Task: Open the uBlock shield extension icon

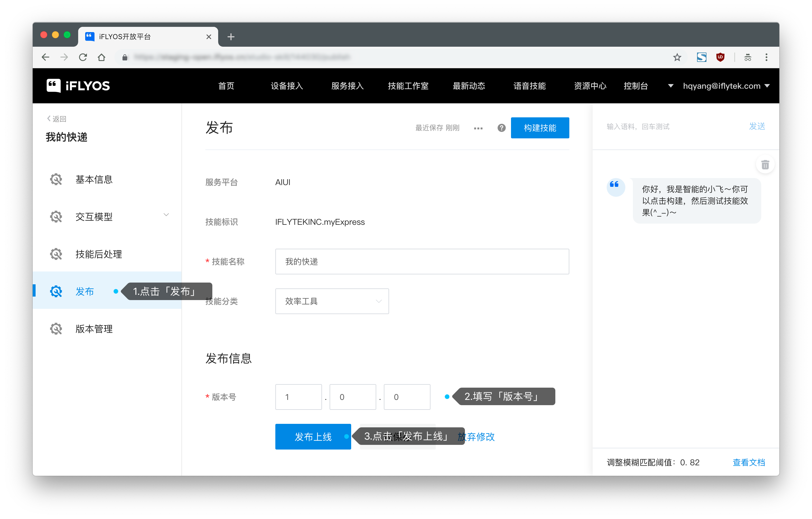Action: tap(720, 58)
